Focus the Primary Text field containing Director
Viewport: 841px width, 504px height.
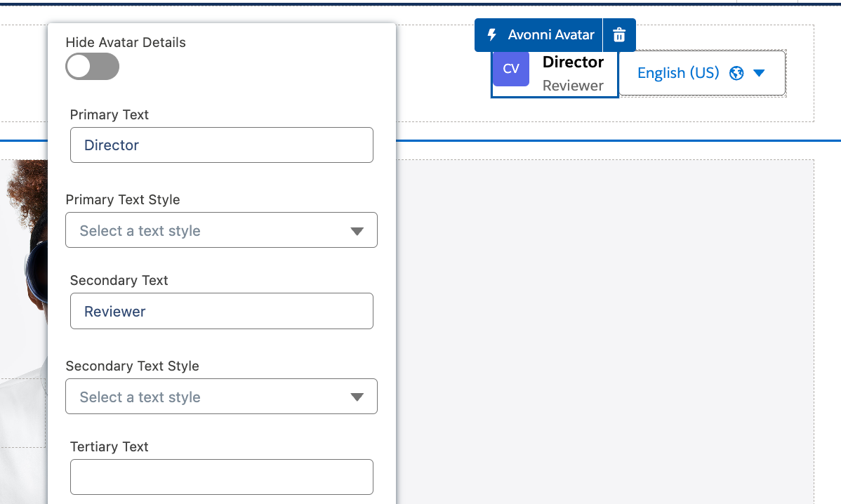tap(221, 145)
